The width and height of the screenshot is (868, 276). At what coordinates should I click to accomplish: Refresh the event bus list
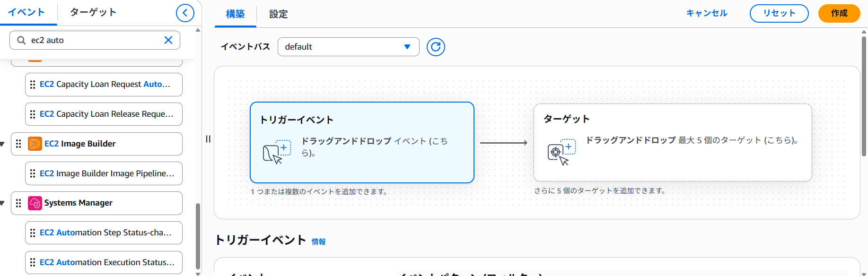click(436, 47)
